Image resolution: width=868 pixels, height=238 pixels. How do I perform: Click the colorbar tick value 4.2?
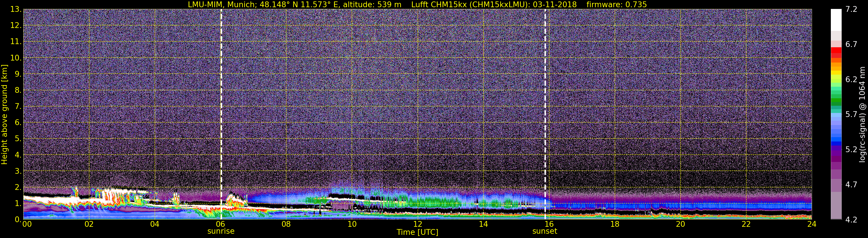(x=851, y=220)
